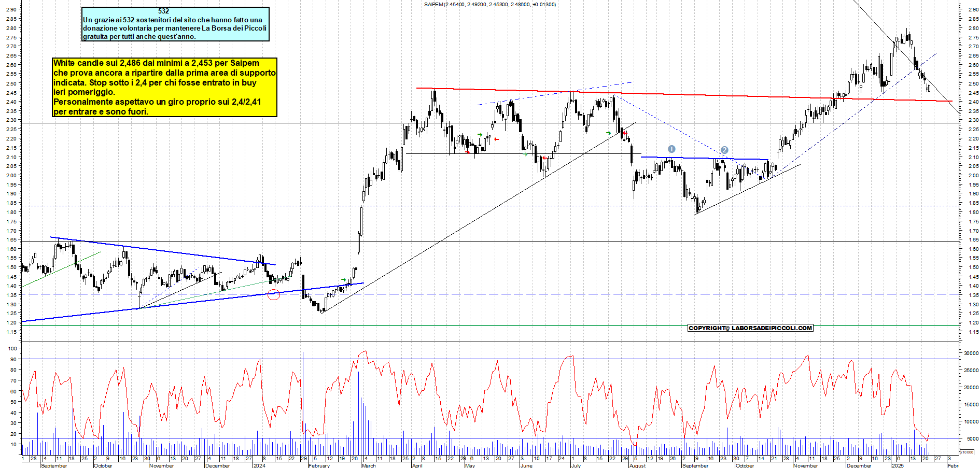Select the blue box thanking 532 sostenitori
Screen dimensions: 980x468
click(175, 24)
